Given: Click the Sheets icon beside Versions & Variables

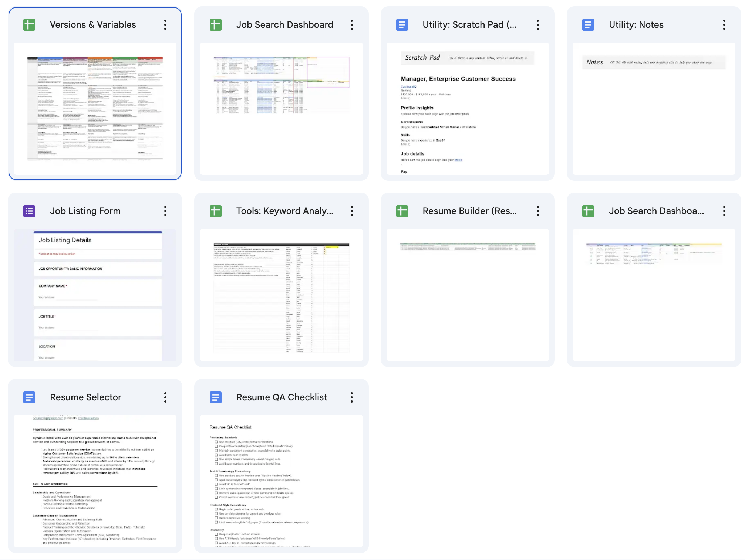Looking at the screenshot, I should [29, 25].
